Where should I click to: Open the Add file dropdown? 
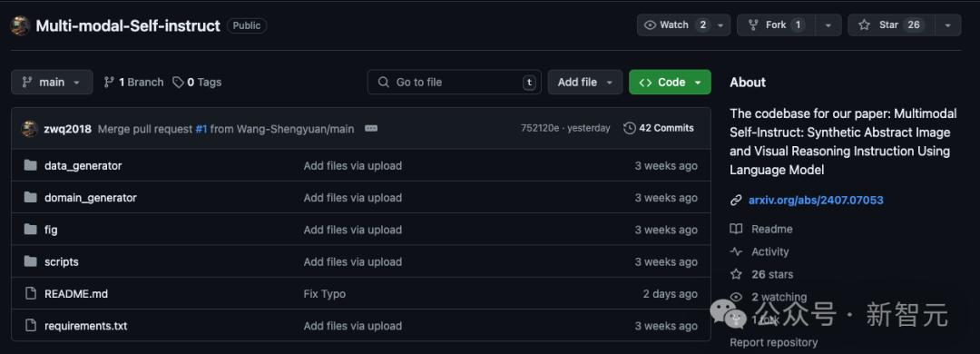click(x=585, y=82)
